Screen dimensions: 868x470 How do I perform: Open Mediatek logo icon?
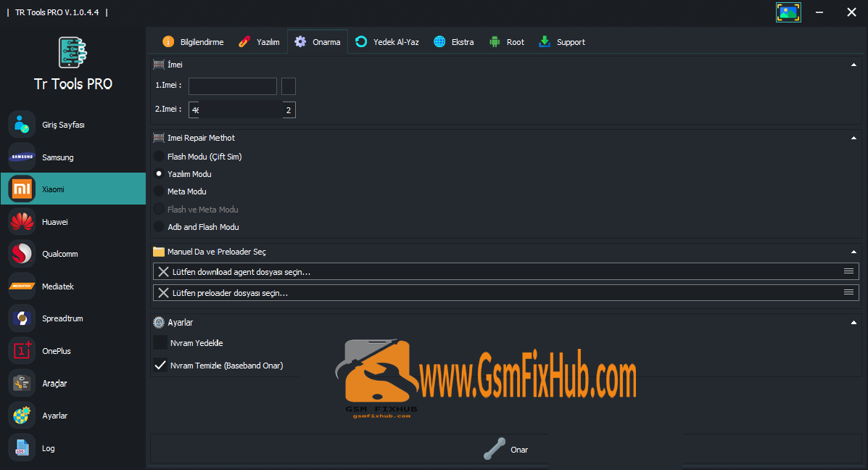[22, 286]
